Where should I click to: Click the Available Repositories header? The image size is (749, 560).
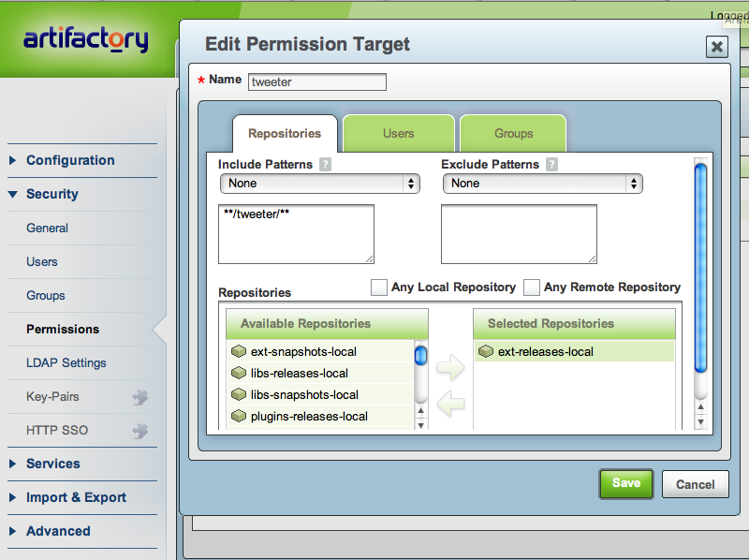point(327,323)
